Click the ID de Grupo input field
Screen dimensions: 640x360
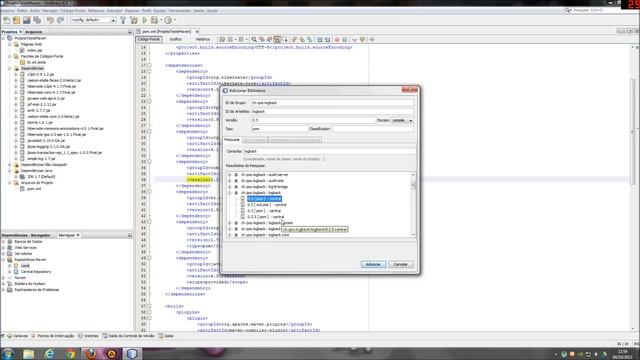tap(332, 103)
